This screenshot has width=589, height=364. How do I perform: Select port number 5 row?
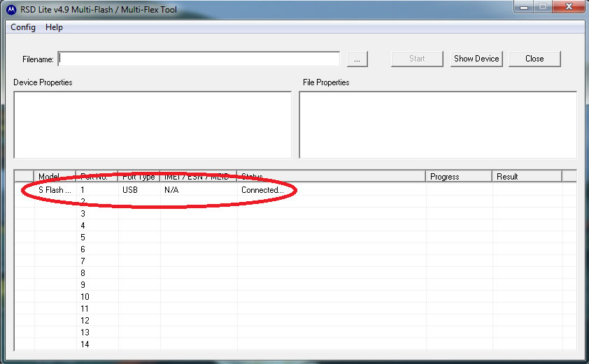(83, 238)
